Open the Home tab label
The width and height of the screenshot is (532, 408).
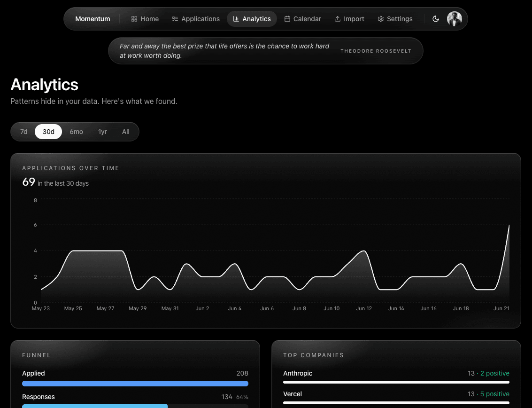150,19
